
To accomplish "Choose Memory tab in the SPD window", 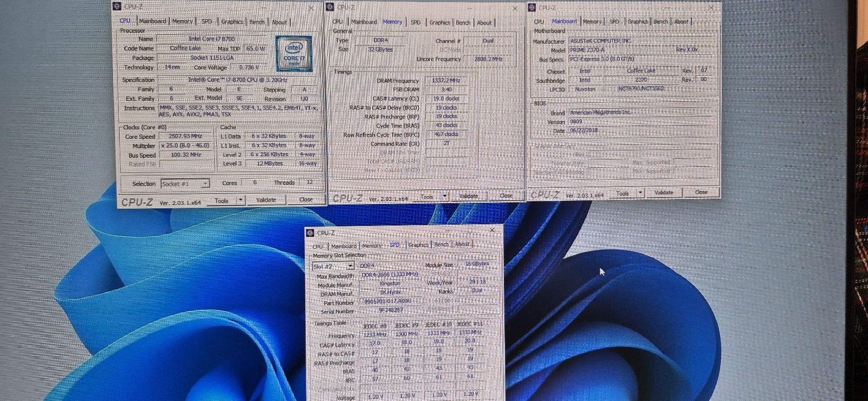I will pyautogui.click(x=372, y=246).
